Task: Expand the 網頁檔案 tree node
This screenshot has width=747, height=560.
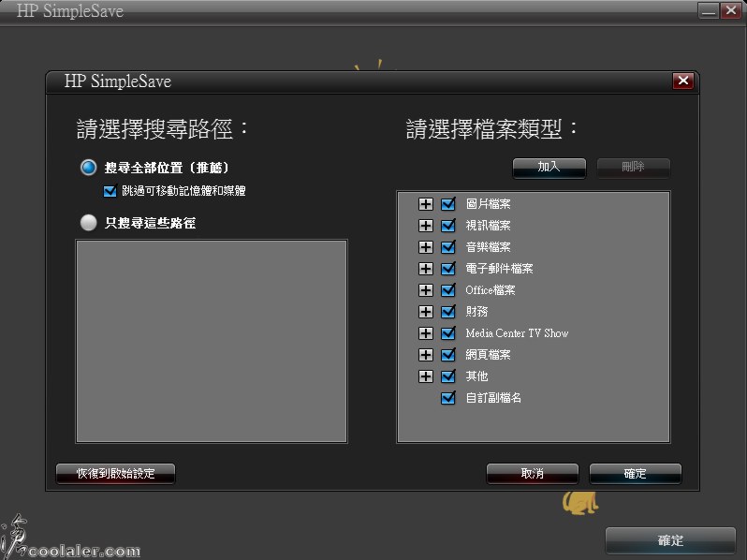Action: click(425, 355)
